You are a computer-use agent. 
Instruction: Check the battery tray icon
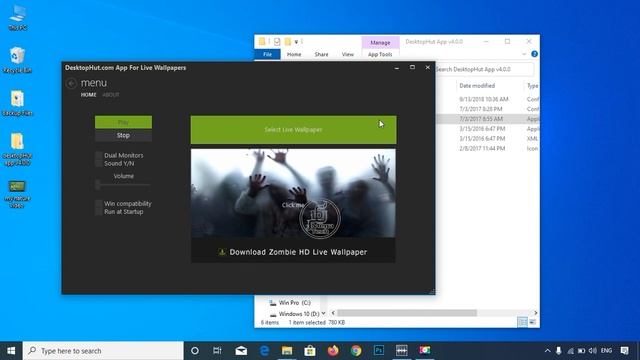click(x=581, y=351)
